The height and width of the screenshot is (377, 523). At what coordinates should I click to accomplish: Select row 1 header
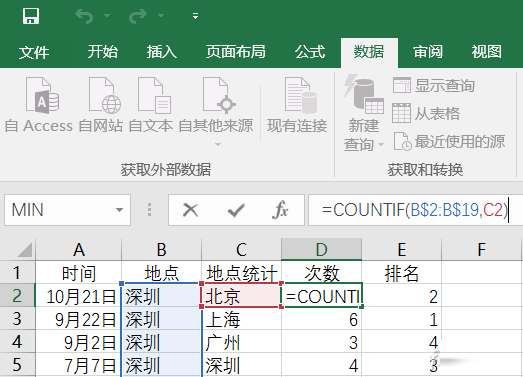tap(17, 272)
